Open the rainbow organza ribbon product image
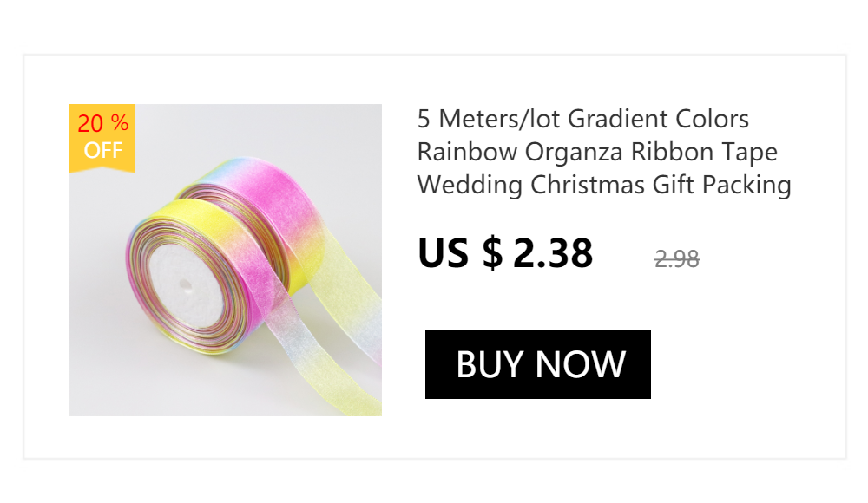868x503 pixels. (226, 260)
